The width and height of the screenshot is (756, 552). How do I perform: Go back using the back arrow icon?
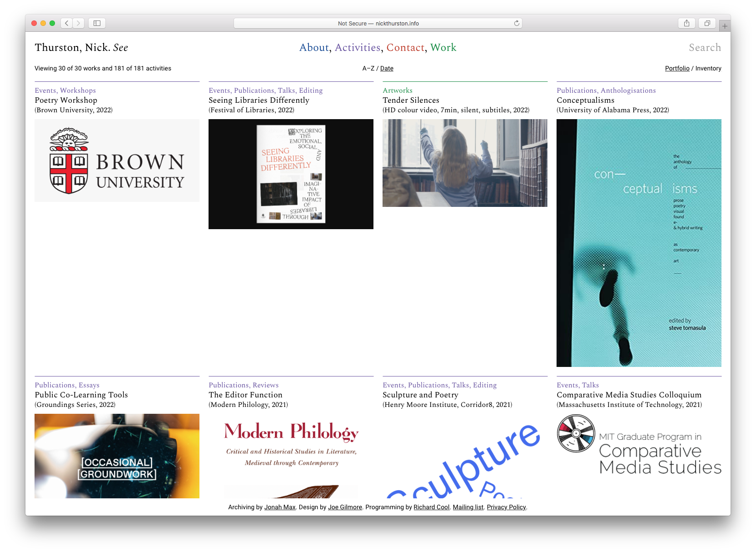pyautogui.click(x=66, y=23)
